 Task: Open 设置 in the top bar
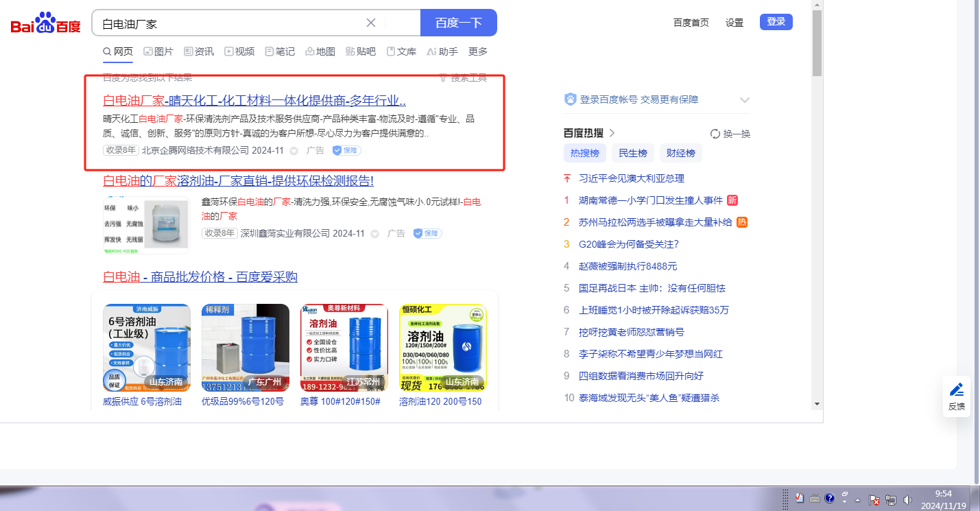click(734, 23)
